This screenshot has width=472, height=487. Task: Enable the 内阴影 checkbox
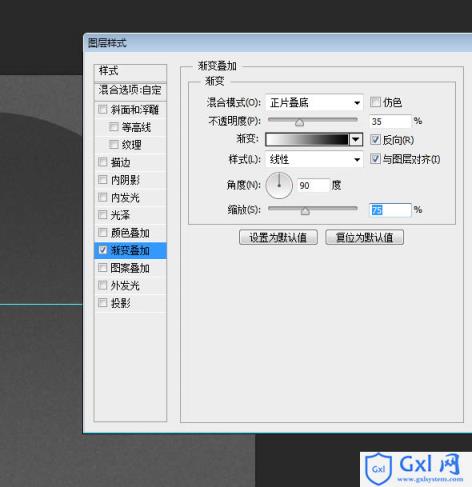[102, 180]
